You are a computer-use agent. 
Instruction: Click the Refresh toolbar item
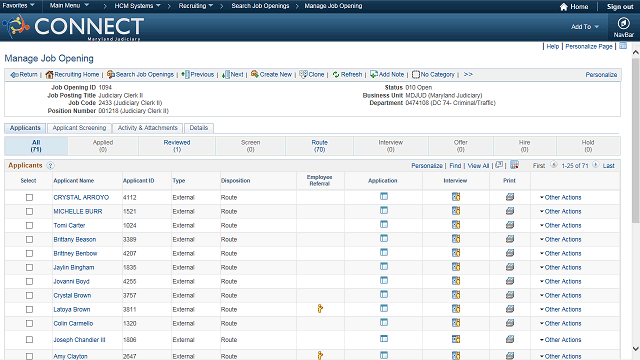tap(347, 75)
